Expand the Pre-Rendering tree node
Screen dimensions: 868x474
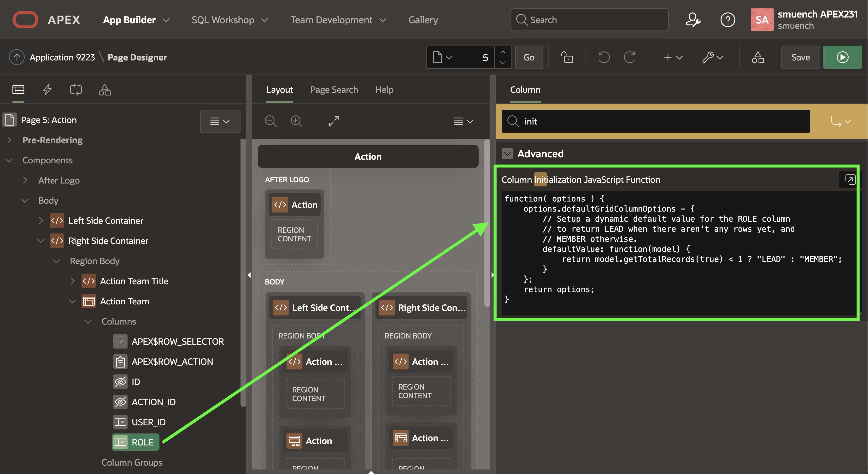pyautogui.click(x=9, y=140)
